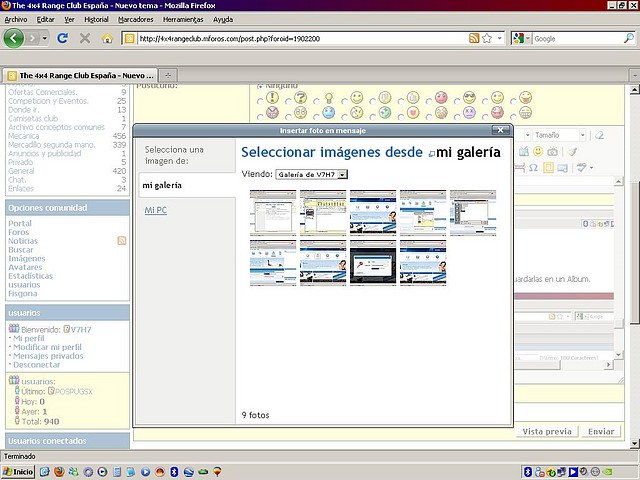
Task: Click the eraser icon next to Tamaño
Action: point(600,135)
